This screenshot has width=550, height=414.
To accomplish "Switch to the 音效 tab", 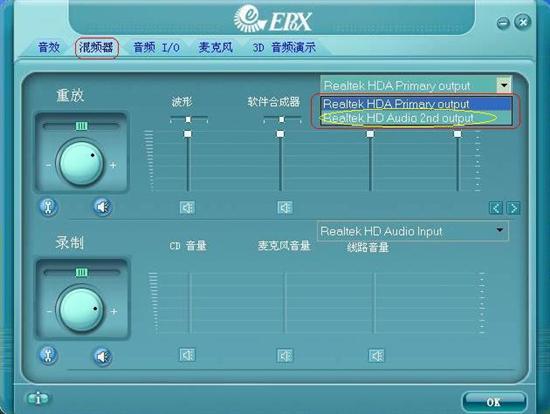I will 49,47.
